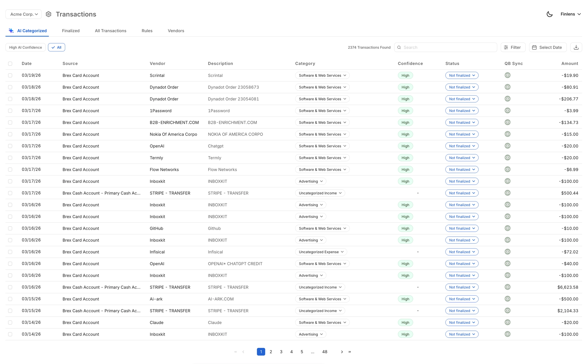This screenshot has width=588, height=364.
Task: Click QB sync icon for Claude row
Action: coord(507,322)
